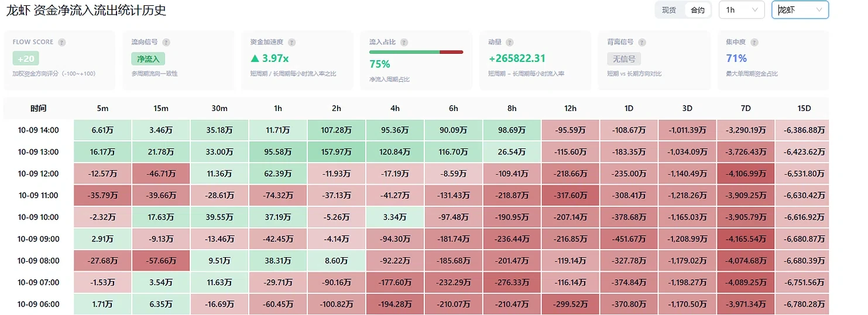Select the 15D column header

pos(804,109)
